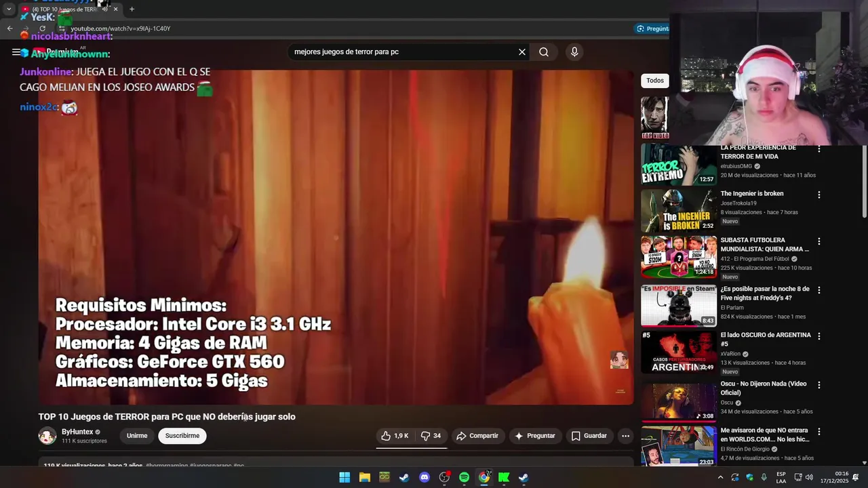The width and height of the screenshot is (868, 488).
Task: Switch the ESP LAA keyboard language indicator
Action: point(781,477)
